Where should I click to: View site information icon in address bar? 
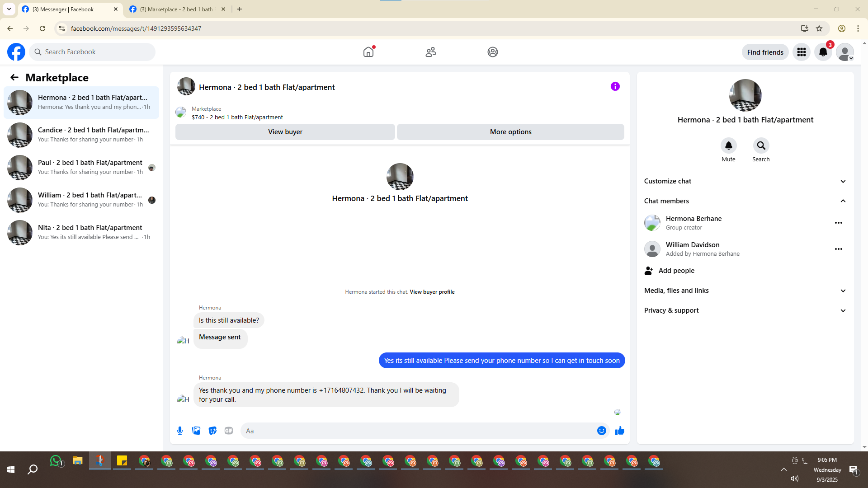(x=62, y=28)
